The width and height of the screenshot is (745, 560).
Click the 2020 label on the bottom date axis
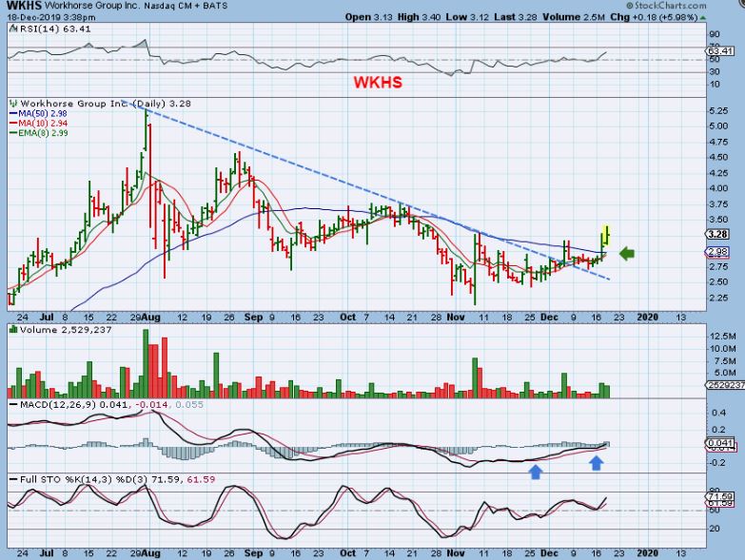(x=647, y=553)
